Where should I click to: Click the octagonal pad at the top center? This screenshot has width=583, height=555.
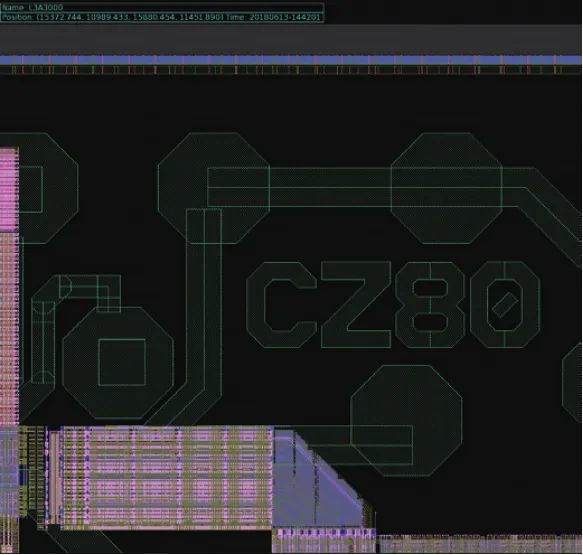tap(213, 188)
